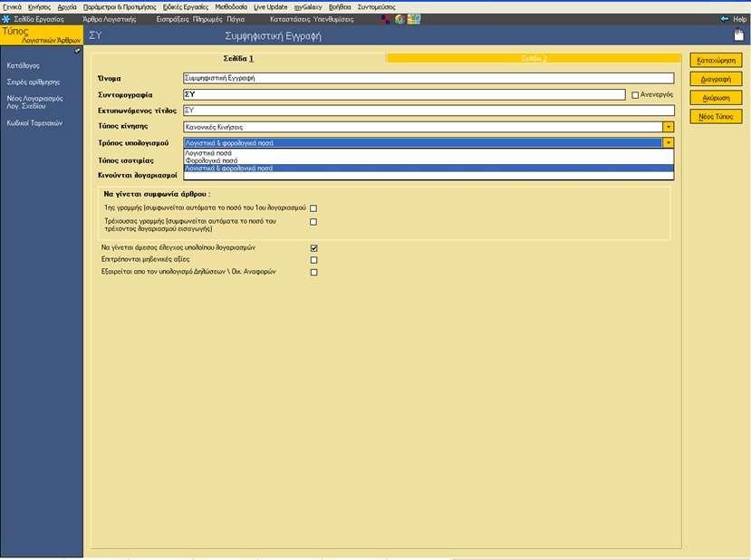Open Πληρωμές in the toolbar
Screen dimensions: 751x560
pos(207,19)
